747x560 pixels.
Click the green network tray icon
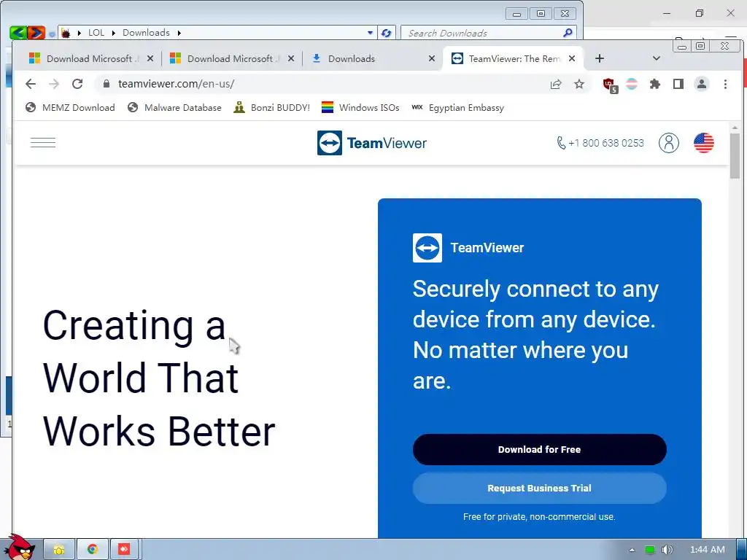click(x=649, y=550)
